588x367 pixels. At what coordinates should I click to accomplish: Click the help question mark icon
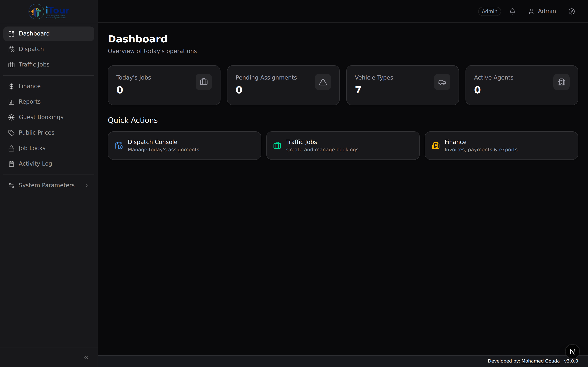pos(571,11)
